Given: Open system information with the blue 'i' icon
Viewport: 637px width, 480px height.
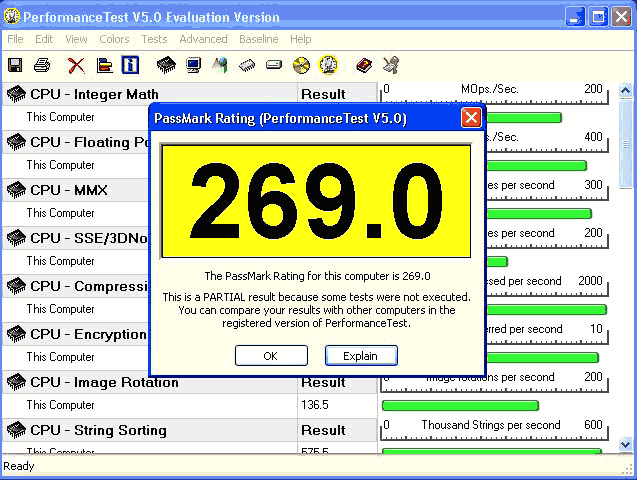Looking at the screenshot, I should (x=130, y=65).
